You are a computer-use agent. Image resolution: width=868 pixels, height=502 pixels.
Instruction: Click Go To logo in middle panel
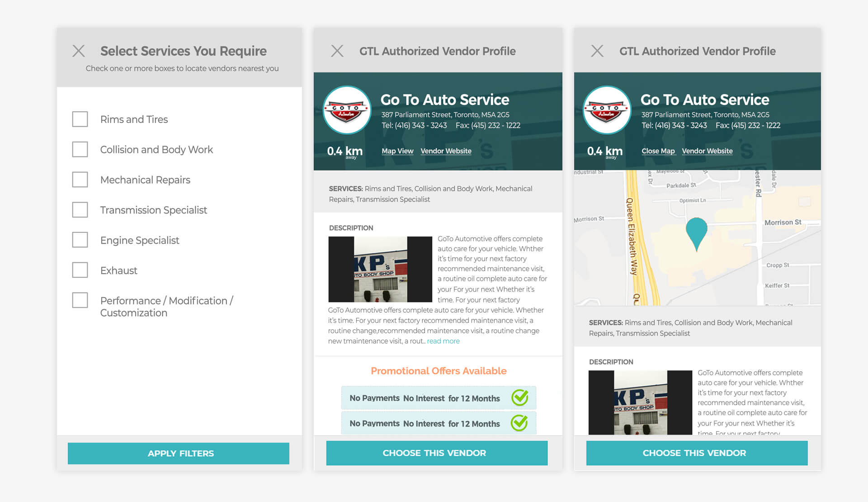[x=347, y=110]
